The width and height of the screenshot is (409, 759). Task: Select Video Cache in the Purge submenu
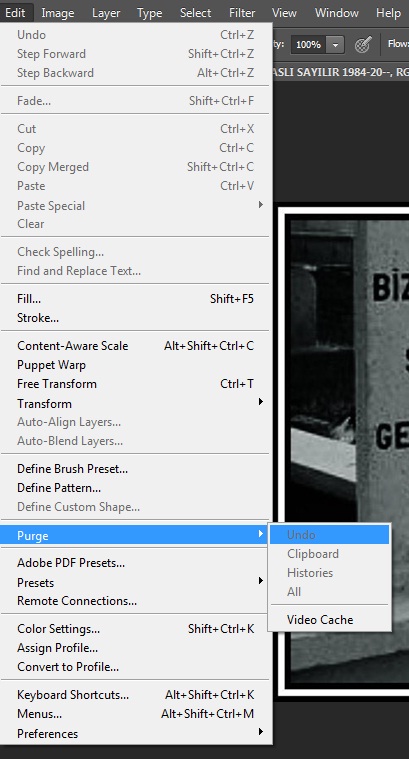pyautogui.click(x=329, y=620)
